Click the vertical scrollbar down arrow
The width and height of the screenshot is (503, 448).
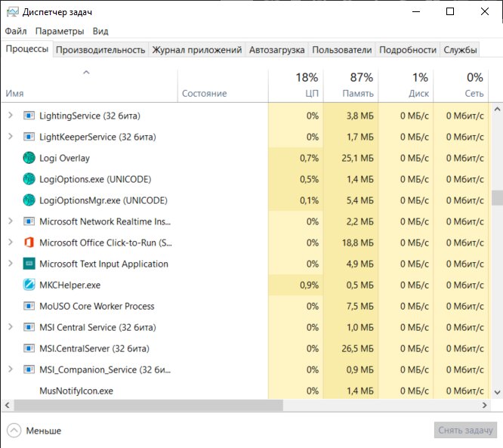(x=497, y=392)
